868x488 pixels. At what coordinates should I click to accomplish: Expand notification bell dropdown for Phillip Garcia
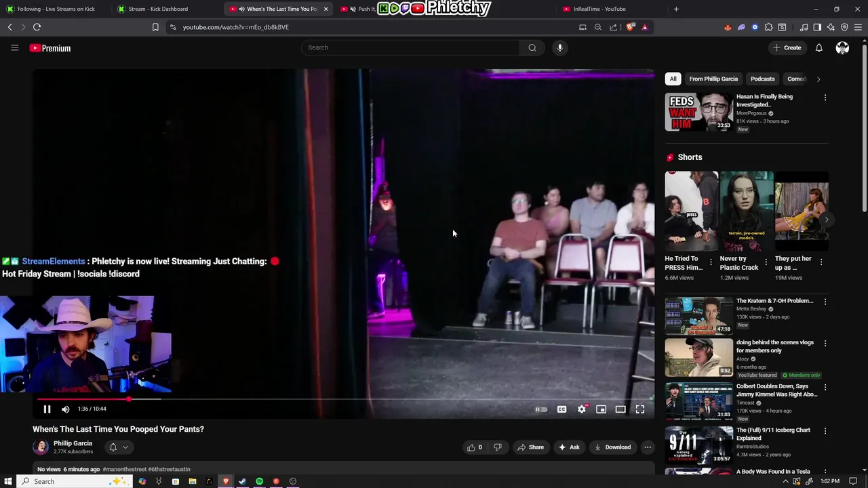click(x=119, y=447)
